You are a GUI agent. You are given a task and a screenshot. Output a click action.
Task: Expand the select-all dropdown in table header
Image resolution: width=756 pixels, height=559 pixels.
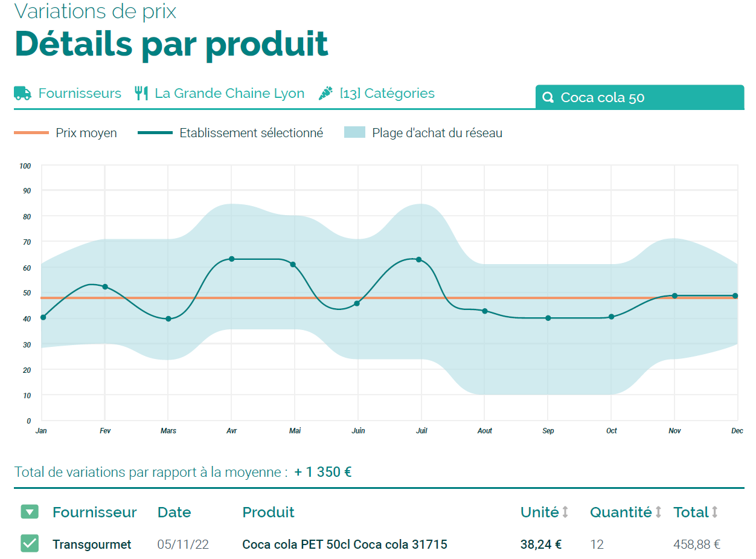click(30, 512)
